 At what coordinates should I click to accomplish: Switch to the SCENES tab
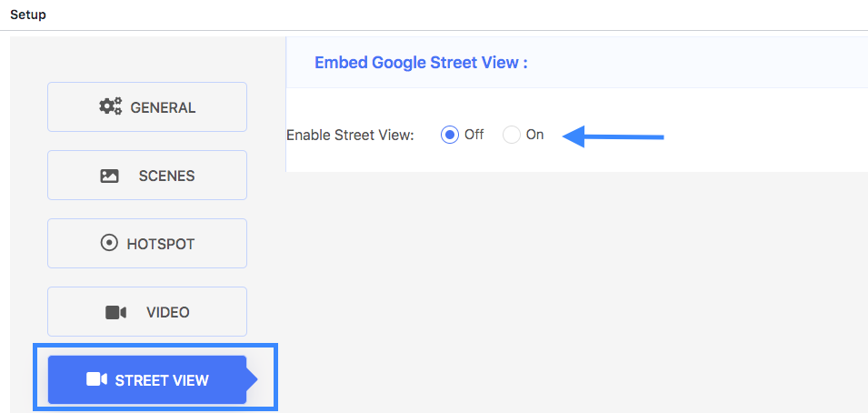point(147,176)
